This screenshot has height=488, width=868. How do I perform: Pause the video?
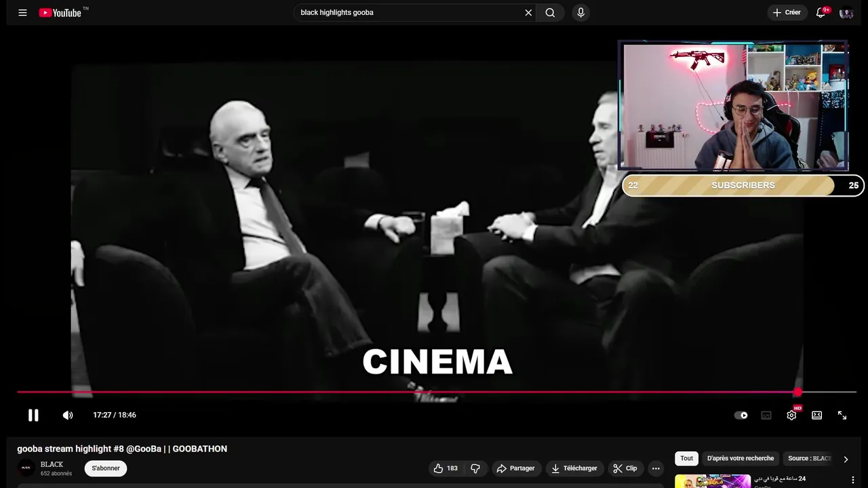[x=33, y=415]
